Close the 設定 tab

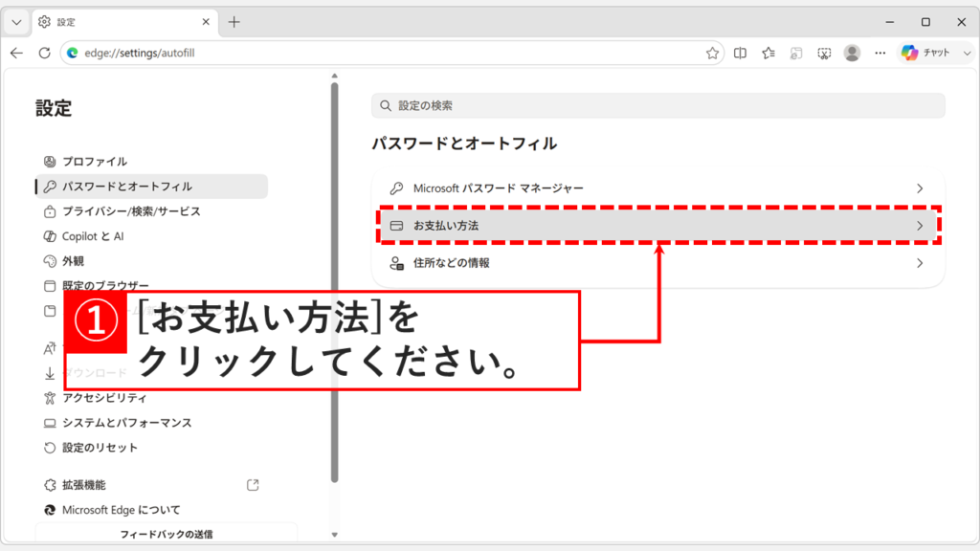[x=206, y=22]
